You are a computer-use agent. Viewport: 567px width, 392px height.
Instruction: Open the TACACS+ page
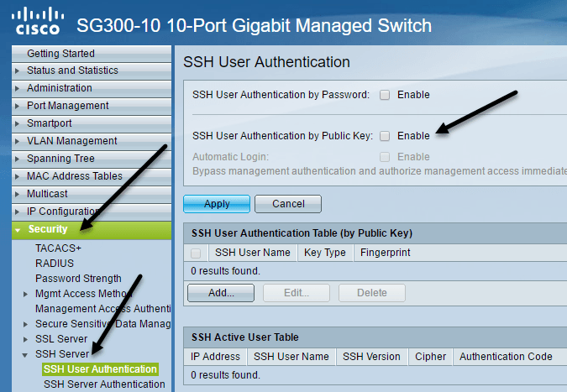click(58, 248)
